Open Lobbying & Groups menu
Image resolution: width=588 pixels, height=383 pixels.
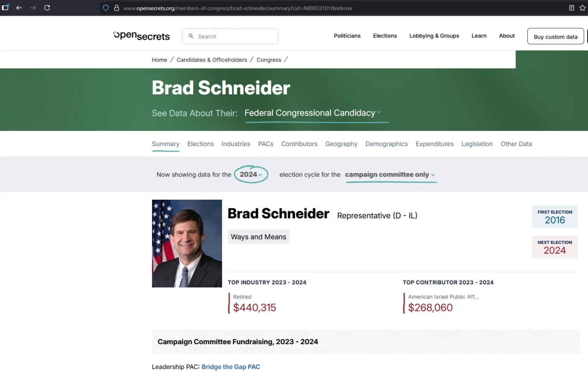coord(434,36)
